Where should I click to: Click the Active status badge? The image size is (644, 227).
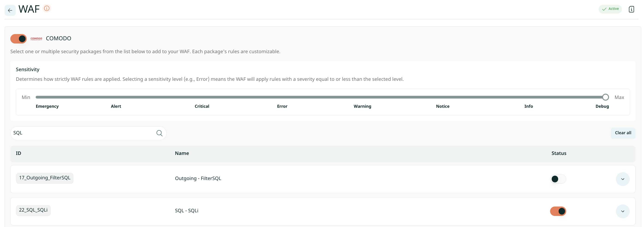tap(610, 9)
